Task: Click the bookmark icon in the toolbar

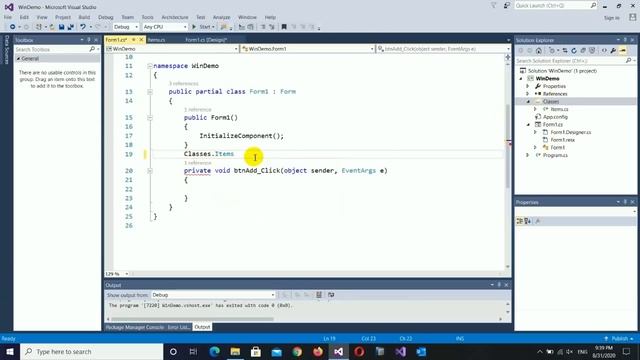Action: pos(284,27)
